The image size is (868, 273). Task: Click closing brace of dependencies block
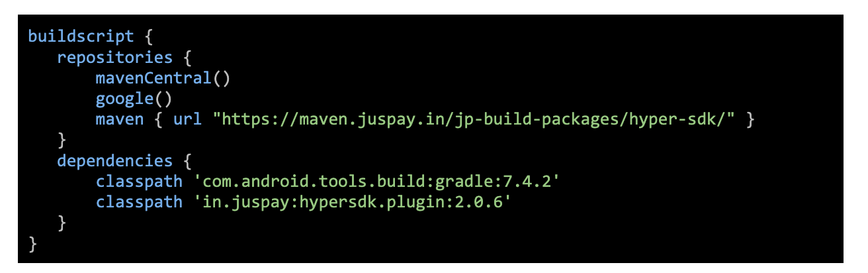[x=62, y=223]
